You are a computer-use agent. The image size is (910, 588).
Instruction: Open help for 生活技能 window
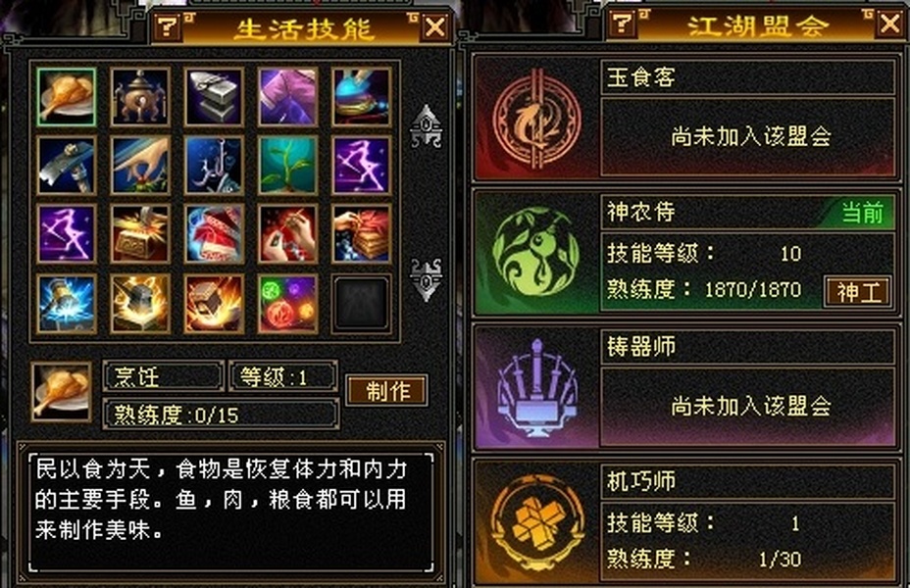coord(167,27)
